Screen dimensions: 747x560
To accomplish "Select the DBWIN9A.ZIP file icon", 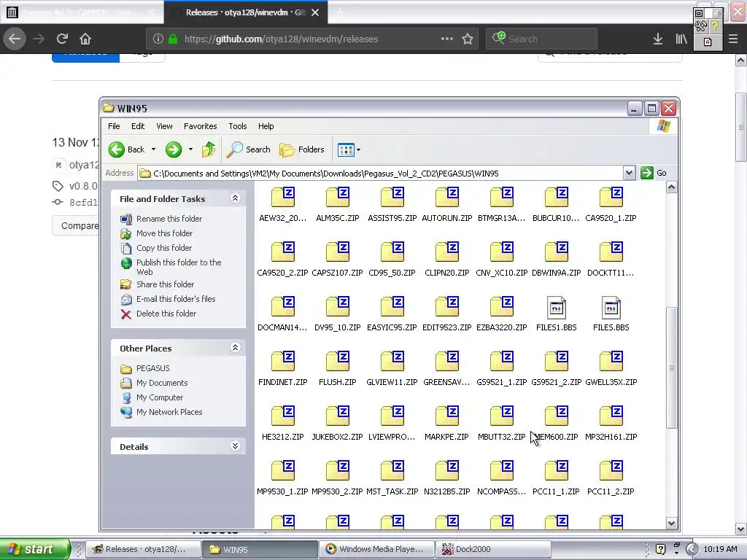I will click(556, 252).
